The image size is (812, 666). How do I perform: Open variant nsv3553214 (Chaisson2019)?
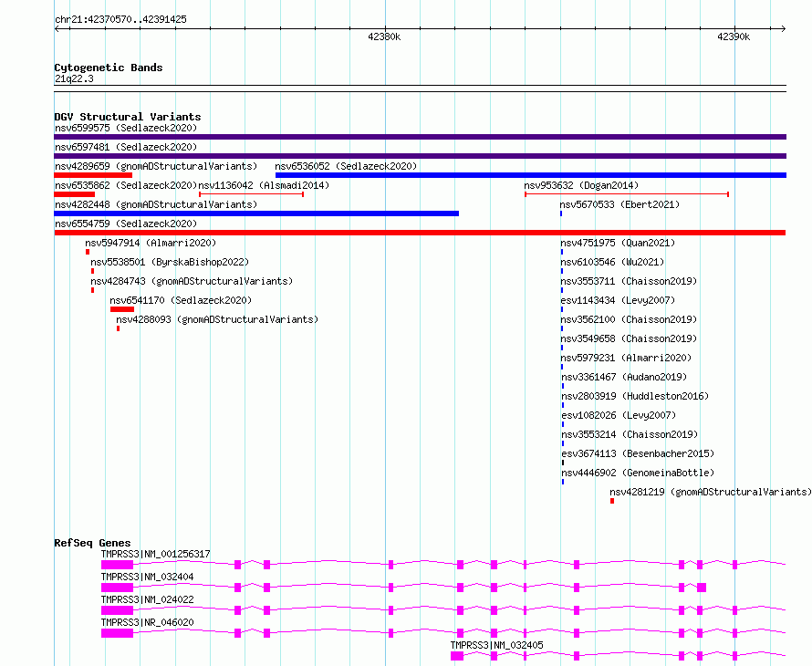(630, 434)
